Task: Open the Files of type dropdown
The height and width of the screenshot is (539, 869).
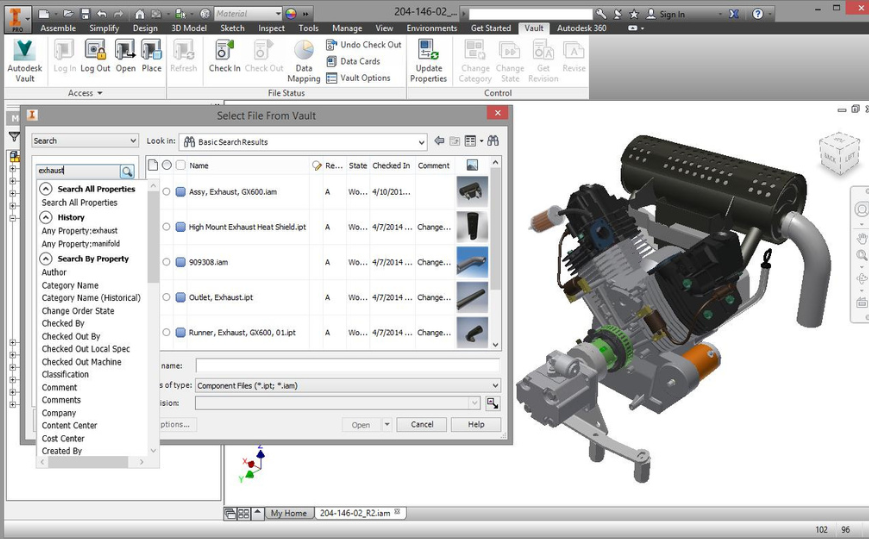Action: point(347,386)
